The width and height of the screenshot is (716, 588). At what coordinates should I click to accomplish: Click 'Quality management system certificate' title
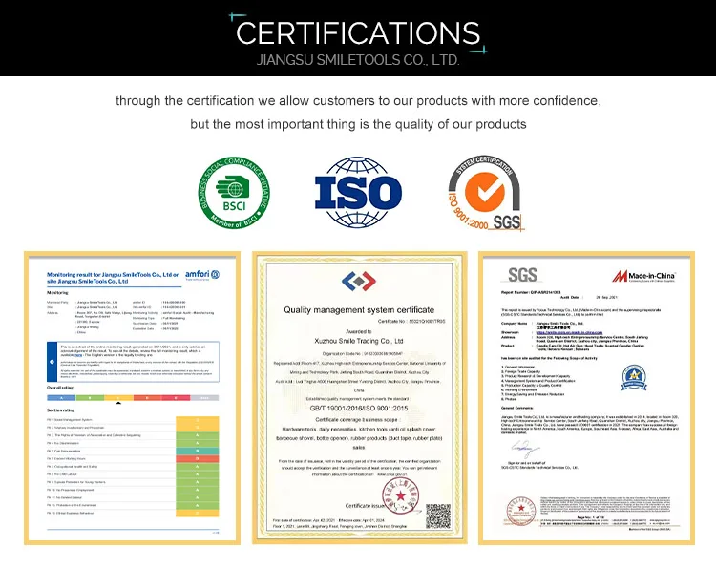pos(359,310)
